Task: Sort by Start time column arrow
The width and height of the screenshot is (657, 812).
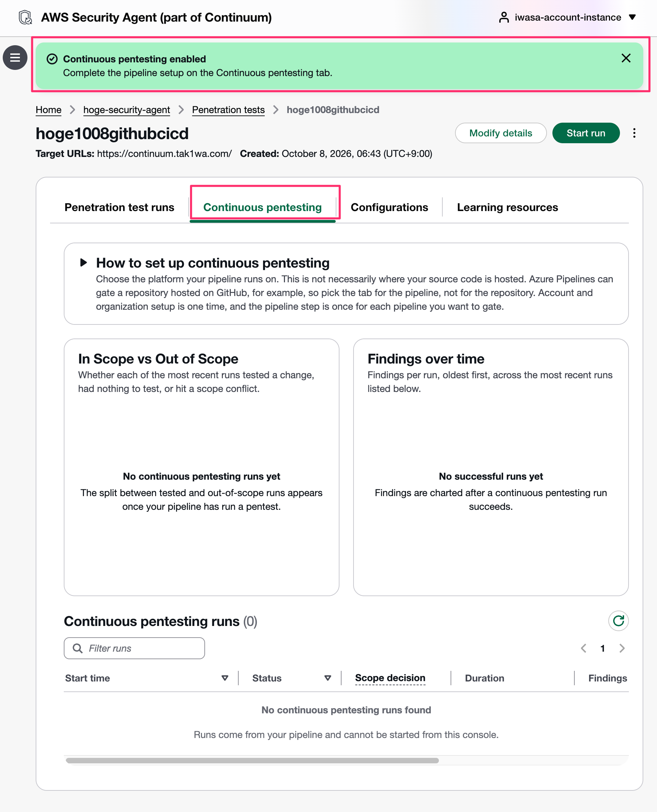Action: coord(225,678)
